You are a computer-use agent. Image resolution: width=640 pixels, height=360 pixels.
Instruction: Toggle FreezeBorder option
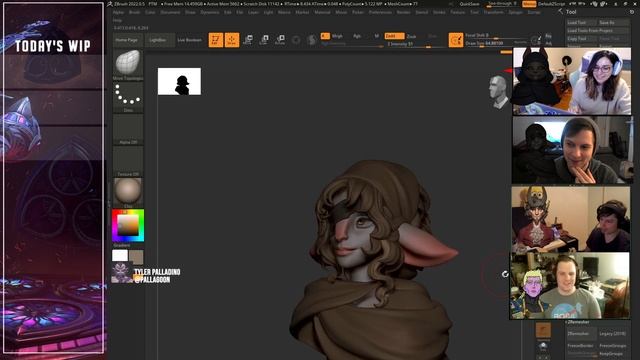click(581, 346)
